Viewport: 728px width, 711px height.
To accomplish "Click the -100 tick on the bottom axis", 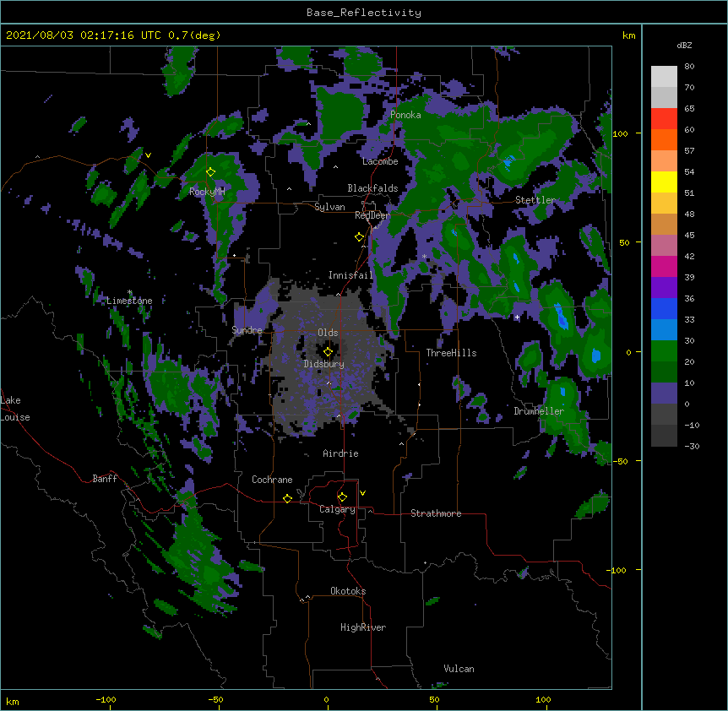I will tap(106, 699).
